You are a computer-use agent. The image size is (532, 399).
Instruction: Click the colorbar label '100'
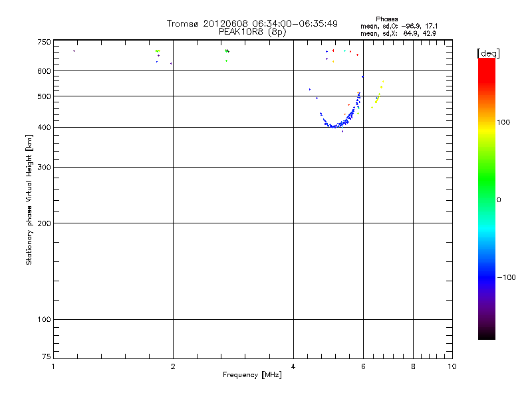click(x=503, y=122)
